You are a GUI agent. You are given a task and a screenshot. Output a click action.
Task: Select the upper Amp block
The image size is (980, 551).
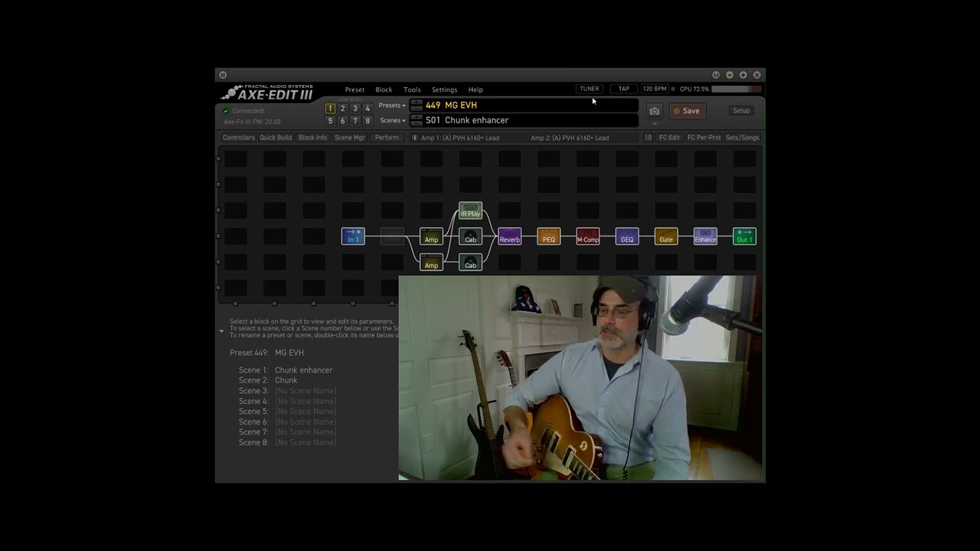coord(431,236)
